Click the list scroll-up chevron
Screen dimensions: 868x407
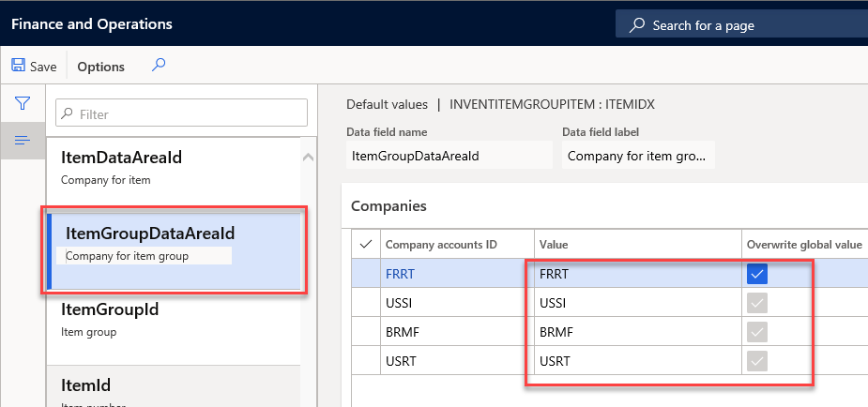[x=309, y=158]
